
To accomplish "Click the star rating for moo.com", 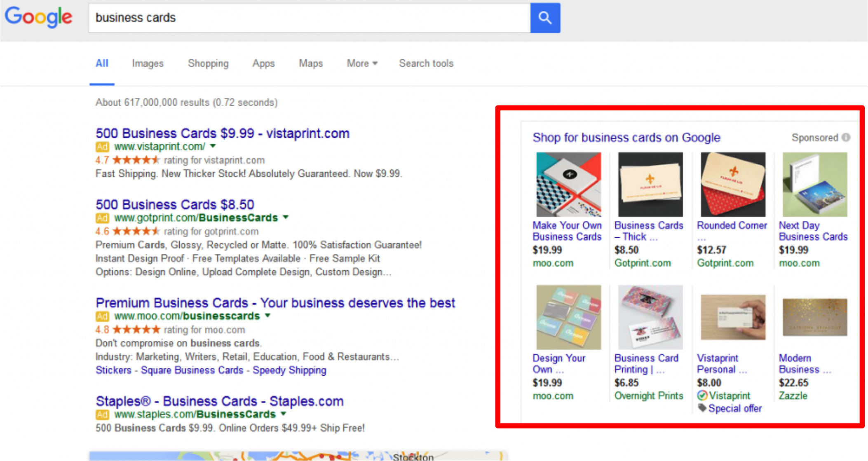I will tap(136, 330).
